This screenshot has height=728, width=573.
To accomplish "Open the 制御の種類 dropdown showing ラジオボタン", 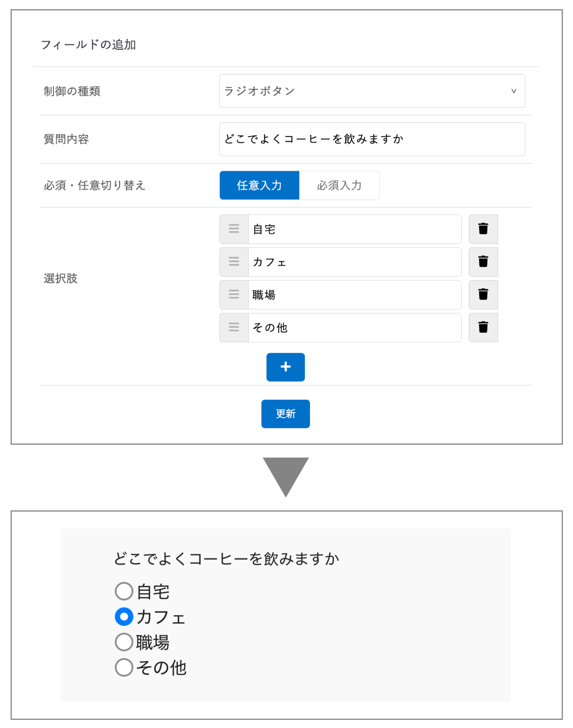I will click(x=372, y=91).
